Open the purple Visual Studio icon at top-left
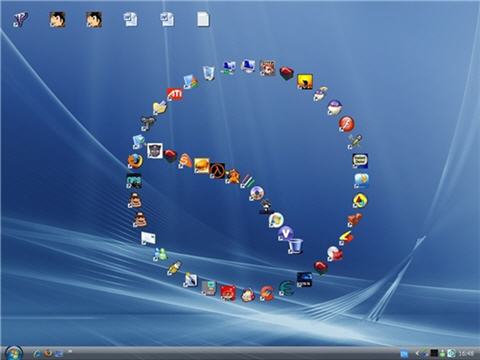 [x=21, y=19]
